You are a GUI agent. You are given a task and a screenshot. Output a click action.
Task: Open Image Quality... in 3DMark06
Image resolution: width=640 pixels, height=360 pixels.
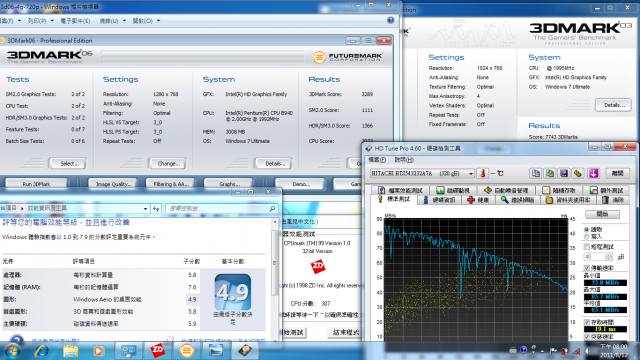click(113, 184)
